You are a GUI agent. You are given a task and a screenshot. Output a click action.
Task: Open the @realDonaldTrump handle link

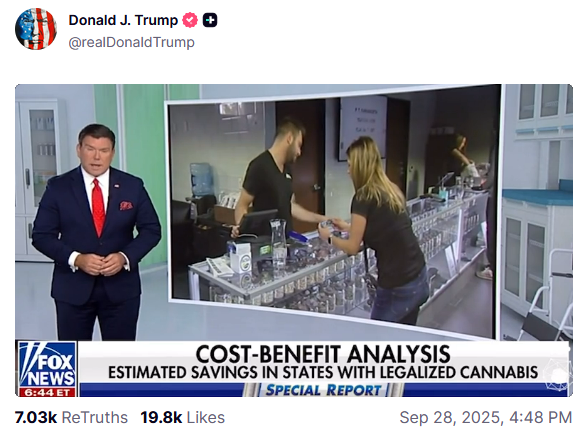point(131,42)
